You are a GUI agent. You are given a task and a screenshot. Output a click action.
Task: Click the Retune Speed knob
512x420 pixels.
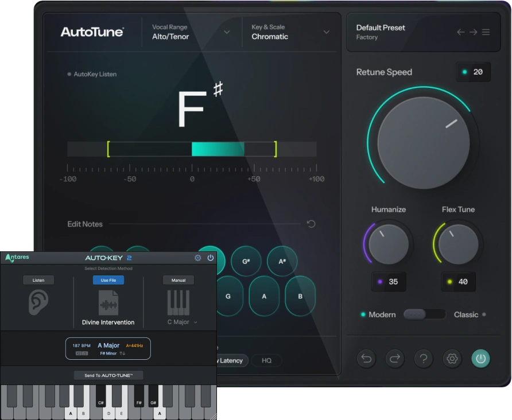click(x=424, y=142)
